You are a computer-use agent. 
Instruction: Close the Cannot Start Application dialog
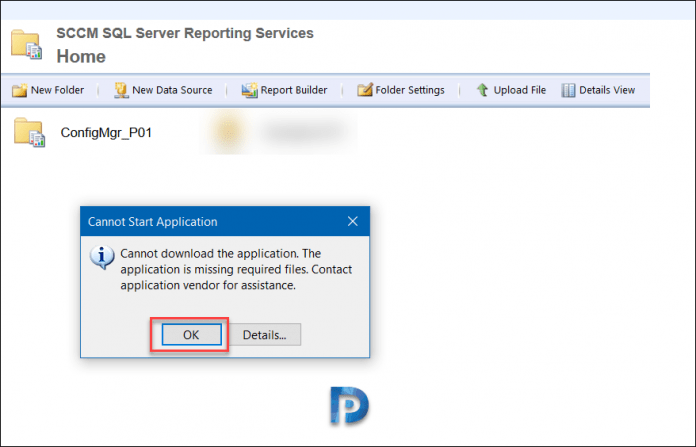pos(352,221)
